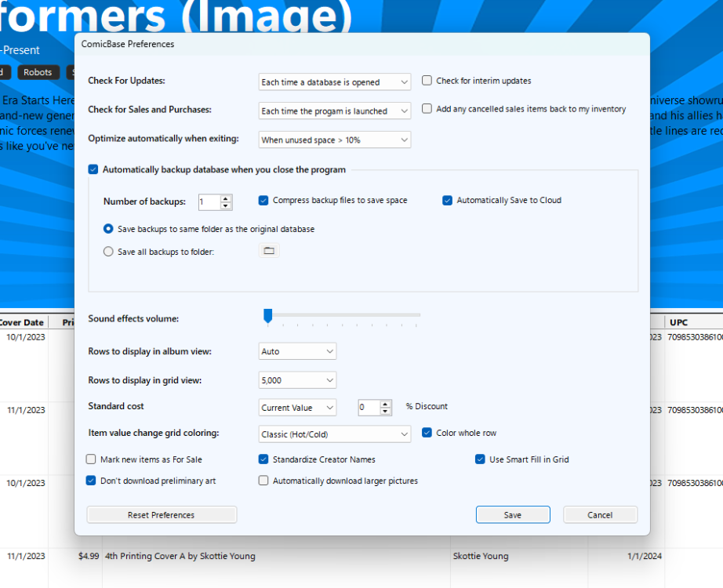Increase Number of backups with up arrow
Image resolution: width=723 pixels, height=588 pixels.
226,199
